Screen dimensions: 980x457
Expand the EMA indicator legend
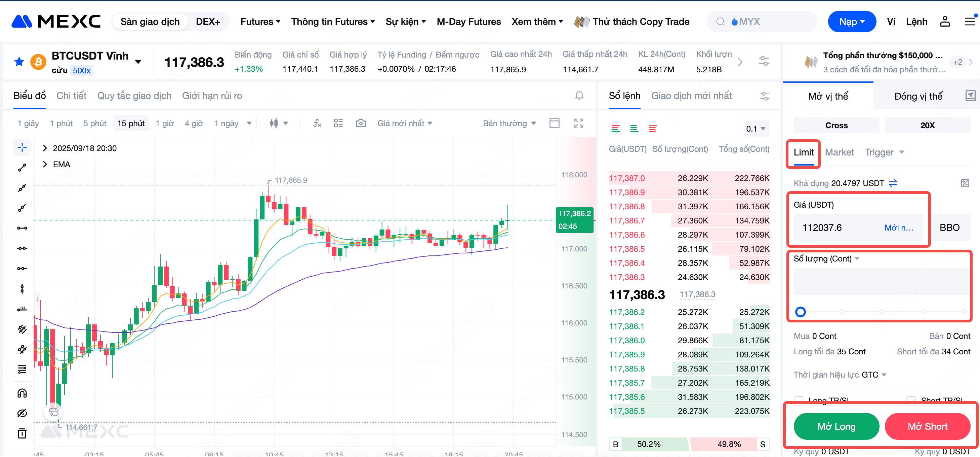tap(45, 165)
